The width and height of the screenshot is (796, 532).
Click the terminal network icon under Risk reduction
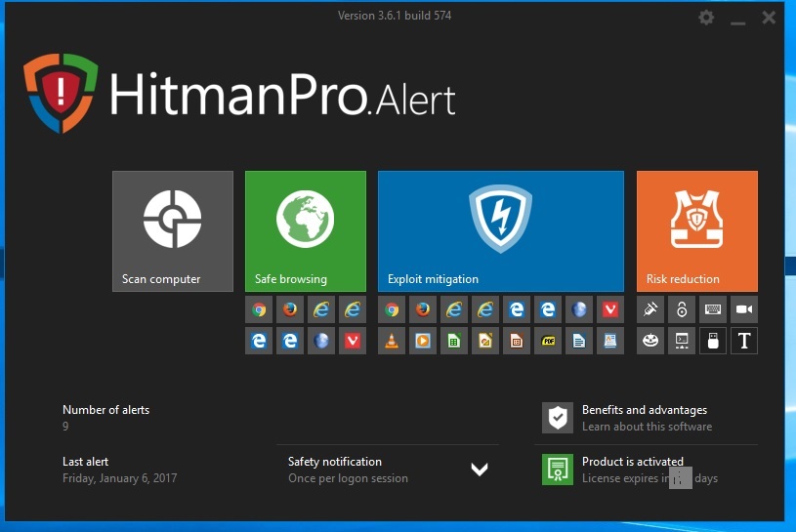[x=682, y=341]
